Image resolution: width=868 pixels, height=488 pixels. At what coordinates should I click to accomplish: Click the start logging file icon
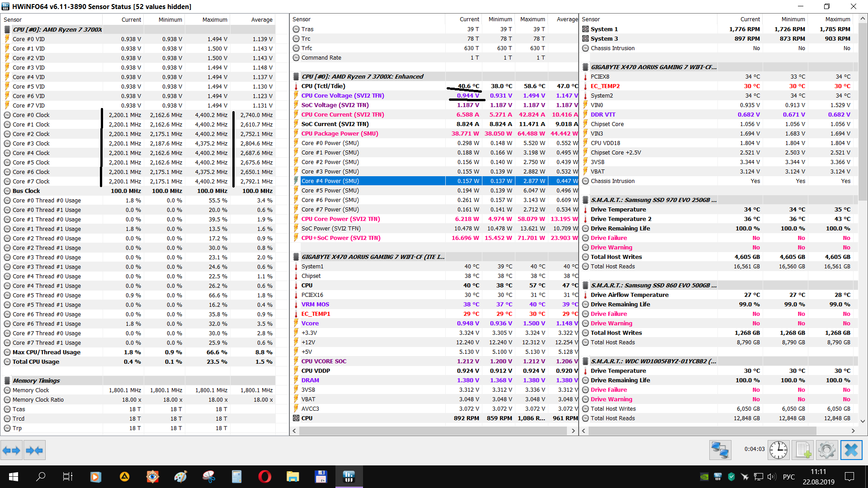pyautogui.click(x=803, y=450)
